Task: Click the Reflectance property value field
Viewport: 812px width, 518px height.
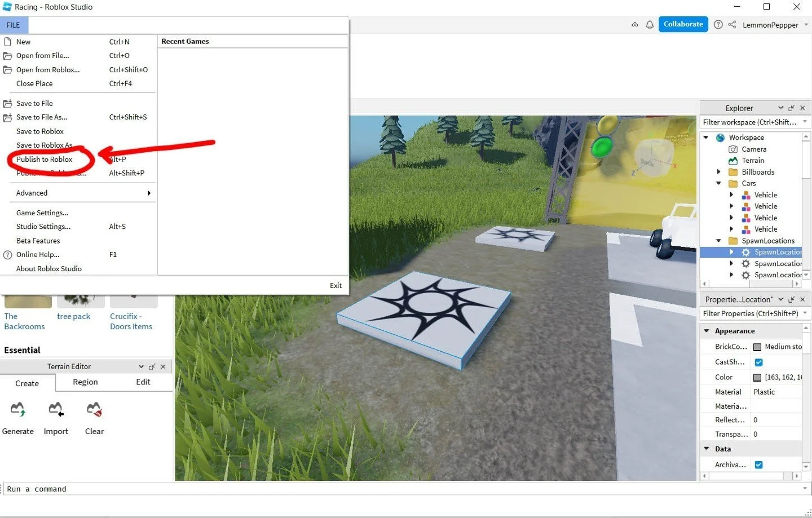Action: pyautogui.click(x=776, y=420)
